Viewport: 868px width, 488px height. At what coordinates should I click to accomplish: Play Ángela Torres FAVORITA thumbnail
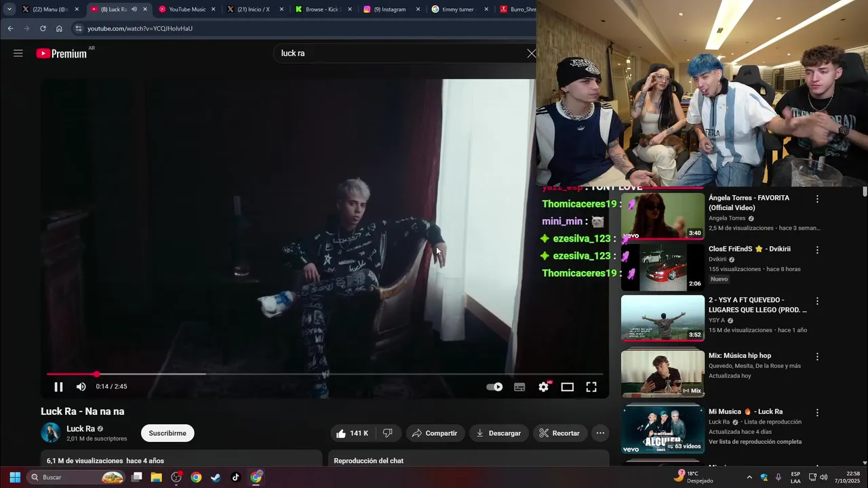tap(663, 216)
